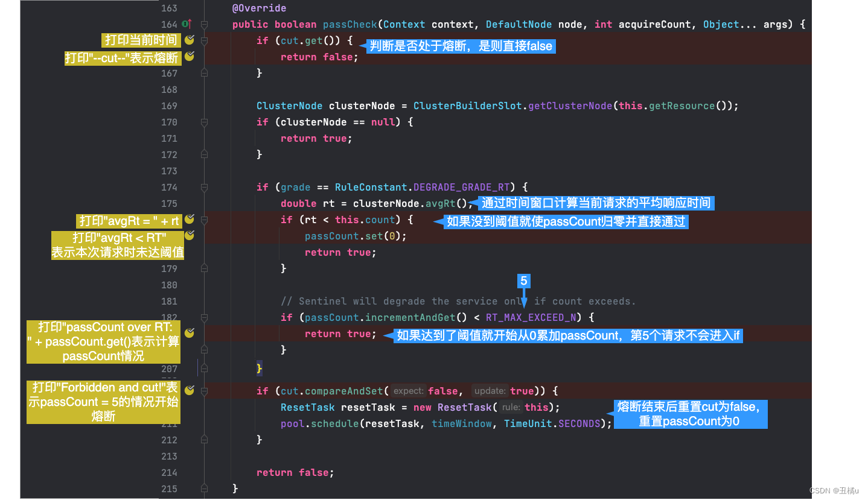Click the SECONDS constant
The image size is (868, 500).
(579, 423)
